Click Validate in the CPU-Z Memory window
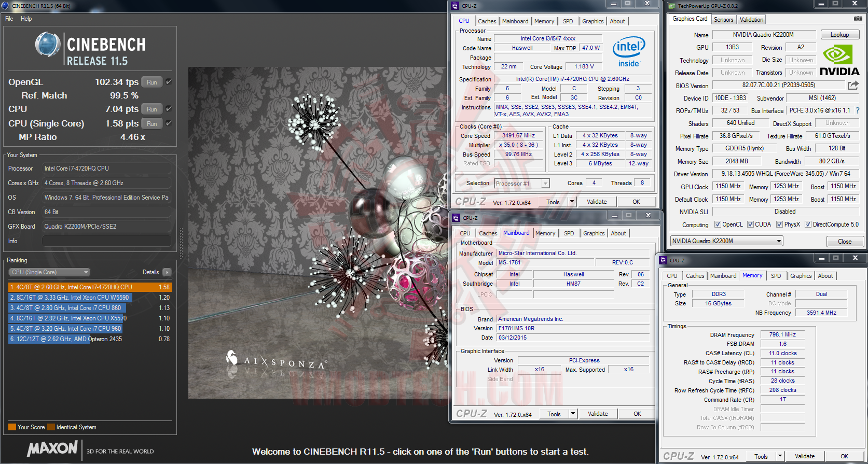Viewport: 868px width, 464px height. (805, 456)
